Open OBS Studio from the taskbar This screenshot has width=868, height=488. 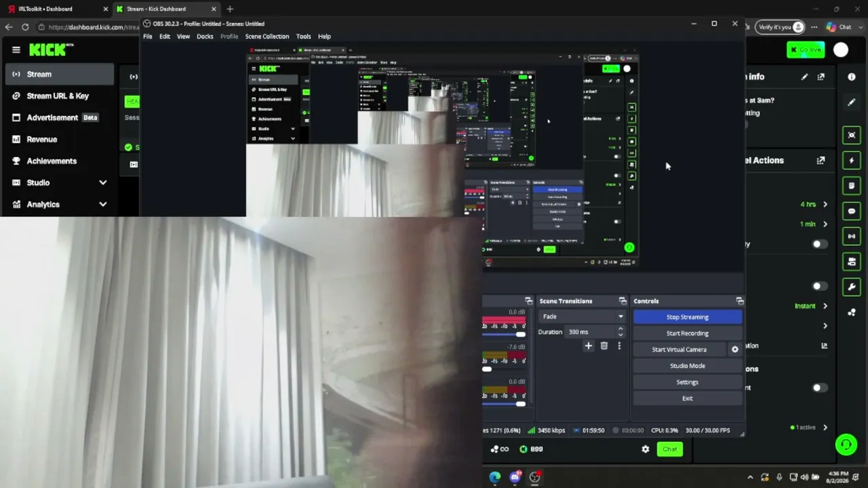click(535, 477)
